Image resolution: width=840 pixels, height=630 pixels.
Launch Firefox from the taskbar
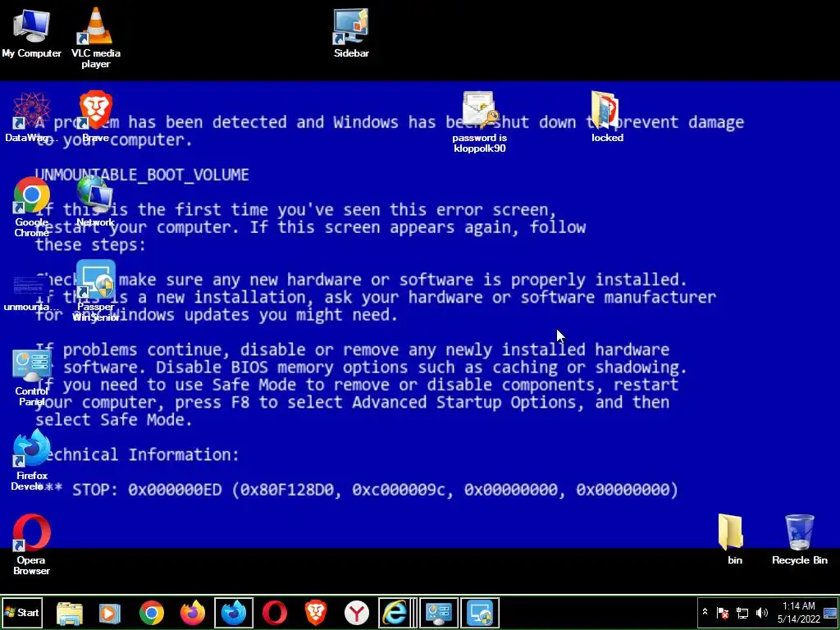192,613
